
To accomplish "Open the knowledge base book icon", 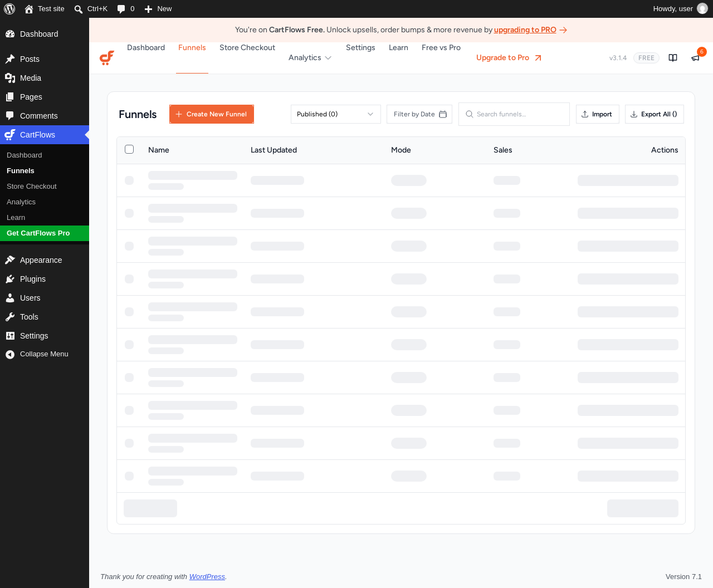I will point(673,58).
